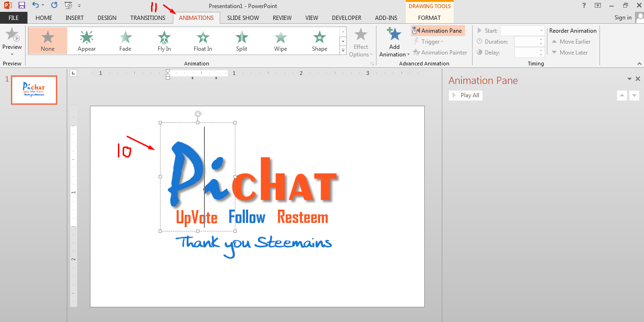Switch to the HOME tab
Viewport: 644px width, 322px height.
point(44,18)
